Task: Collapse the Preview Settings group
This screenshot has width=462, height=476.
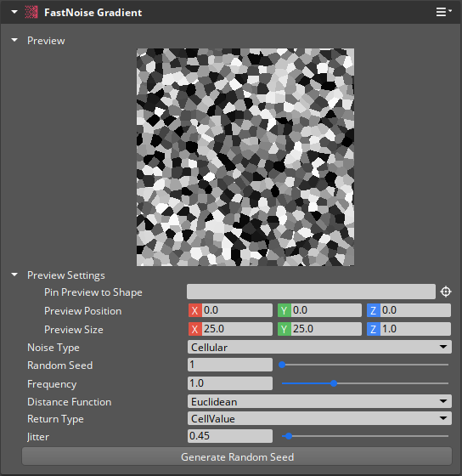Action: click(14, 275)
